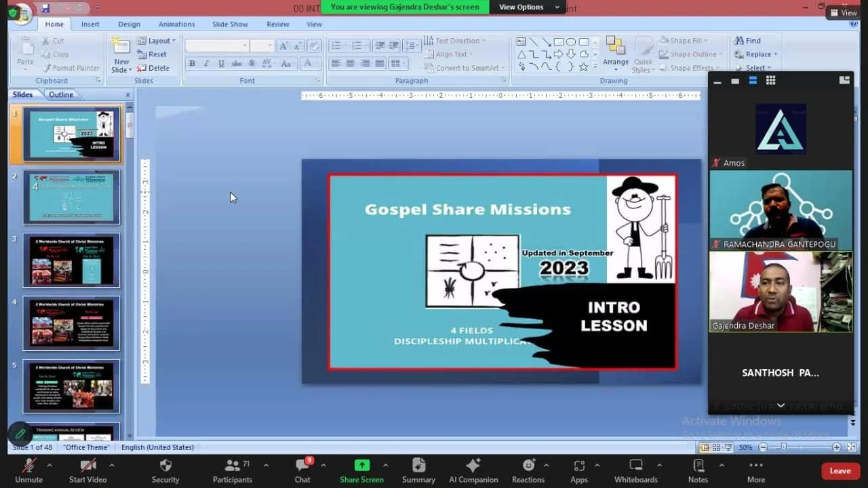Open the More options menu
Screen dimensions: 868x488
point(756,470)
